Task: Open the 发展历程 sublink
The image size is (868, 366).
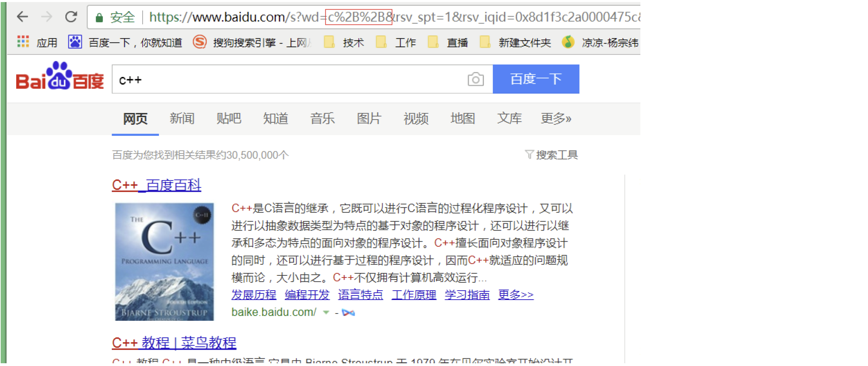Action: pyautogui.click(x=254, y=295)
